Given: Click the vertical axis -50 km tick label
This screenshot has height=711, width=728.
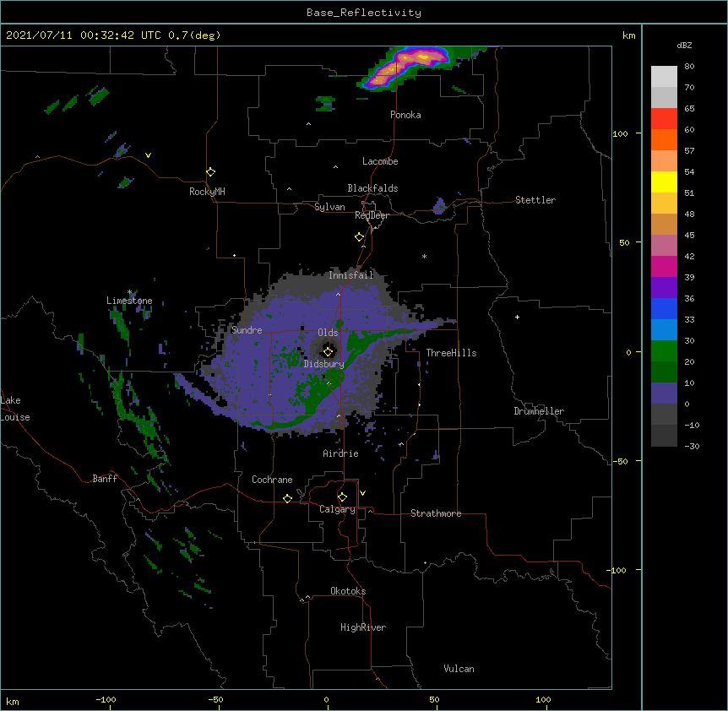Looking at the screenshot, I should [x=620, y=461].
